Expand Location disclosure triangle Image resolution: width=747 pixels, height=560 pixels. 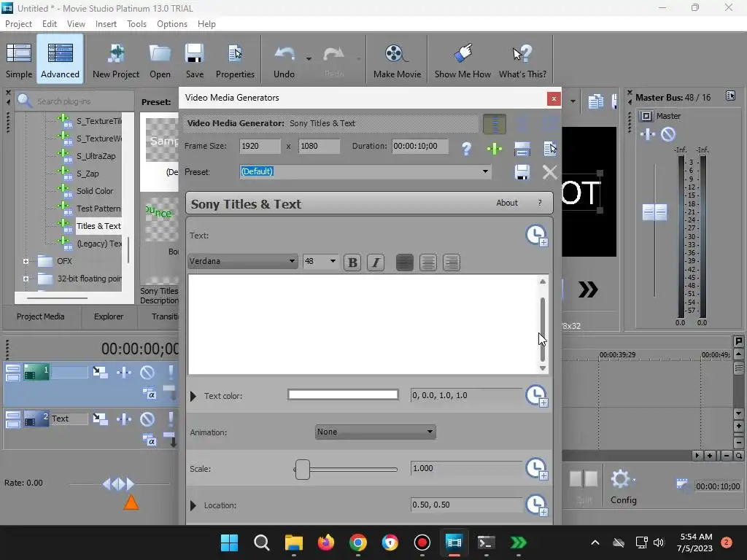coord(193,506)
